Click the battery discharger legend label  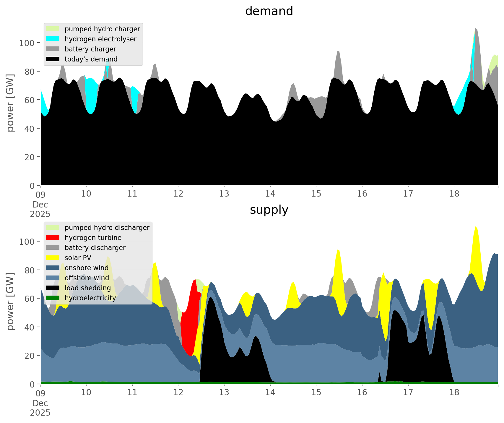(x=95, y=248)
